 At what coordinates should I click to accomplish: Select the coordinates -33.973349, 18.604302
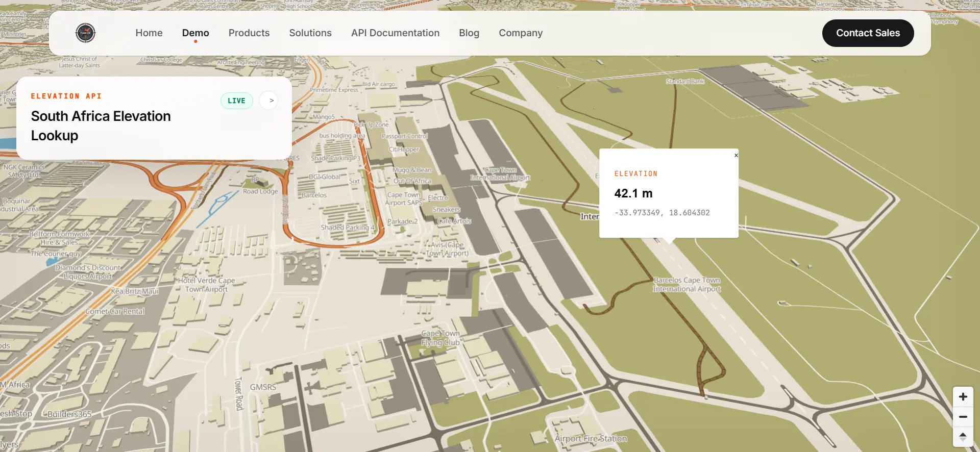click(662, 213)
